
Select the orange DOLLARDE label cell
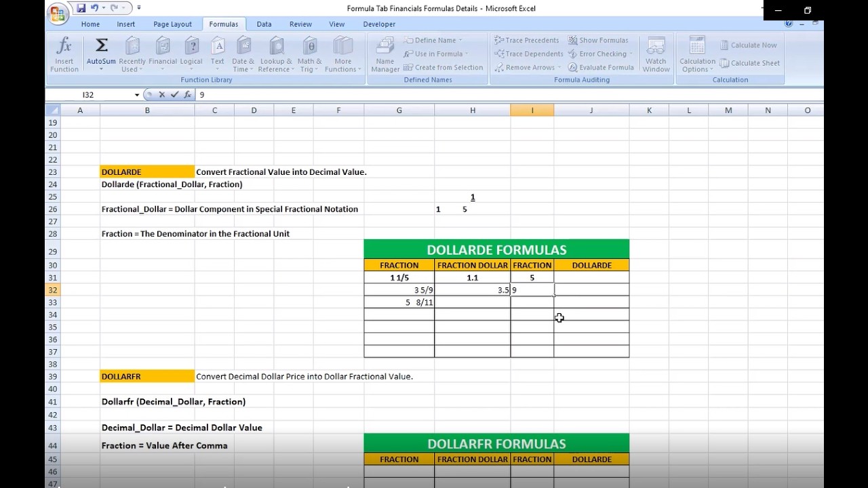(147, 172)
